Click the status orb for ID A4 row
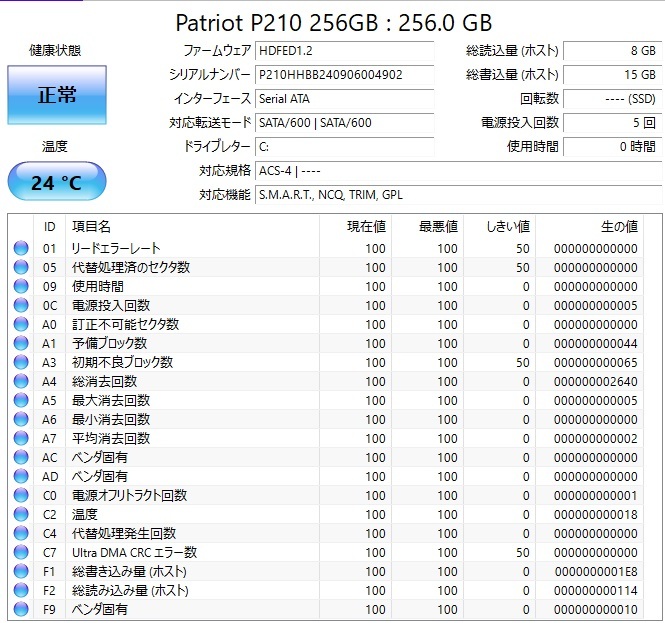Screen dimensions: 665x623 click(21, 382)
